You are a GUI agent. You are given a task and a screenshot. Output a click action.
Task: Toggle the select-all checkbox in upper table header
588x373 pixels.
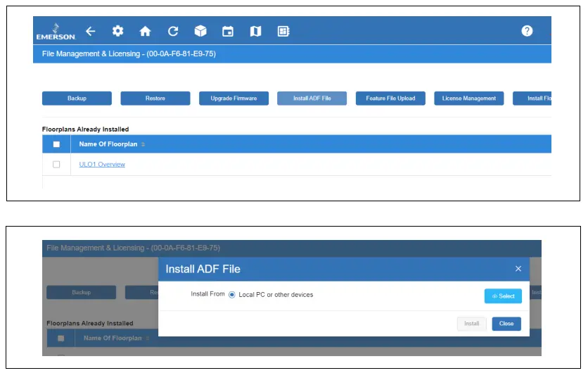click(x=56, y=144)
